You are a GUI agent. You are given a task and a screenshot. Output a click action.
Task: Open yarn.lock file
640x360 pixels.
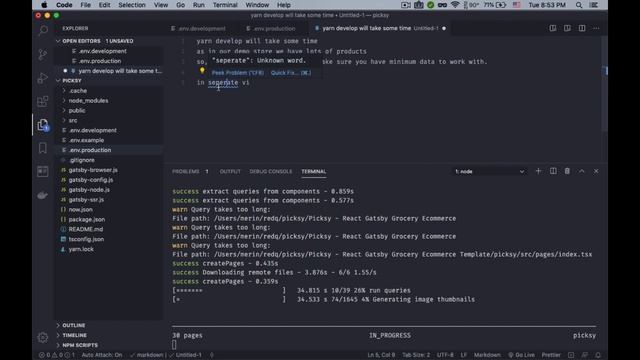point(81,249)
